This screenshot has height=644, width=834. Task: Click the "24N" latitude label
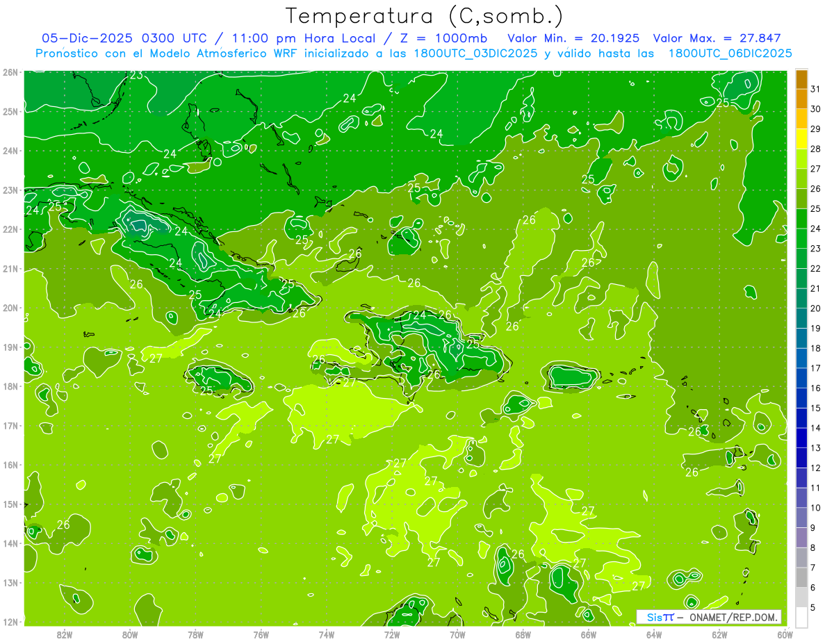[10, 151]
